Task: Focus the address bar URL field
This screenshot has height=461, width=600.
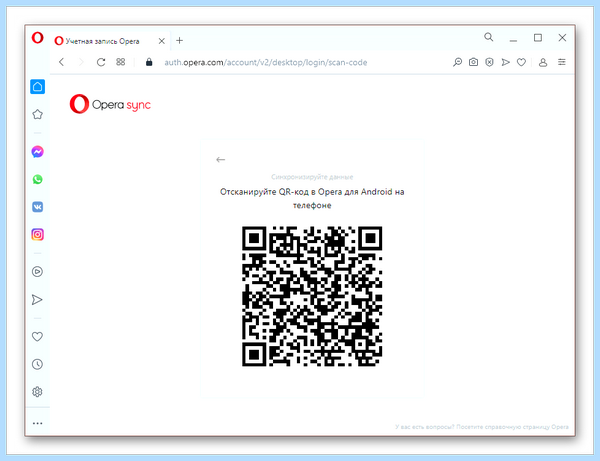Action: (266, 62)
